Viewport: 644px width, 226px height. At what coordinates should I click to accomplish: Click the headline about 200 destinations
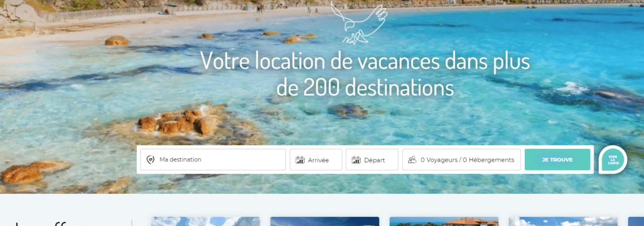[x=365, y=74]
